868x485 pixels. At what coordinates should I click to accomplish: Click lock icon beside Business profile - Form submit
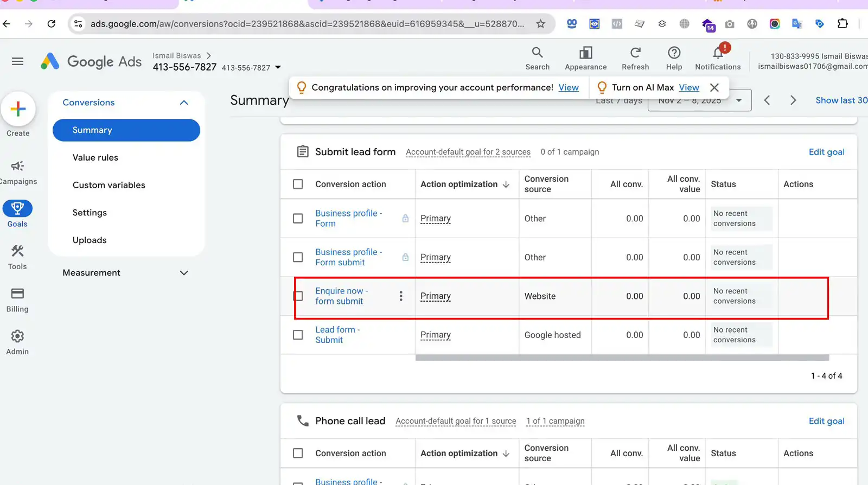[405, 257]
